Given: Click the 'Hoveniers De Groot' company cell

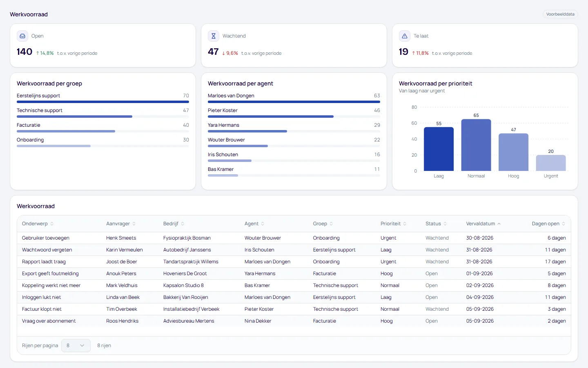Looking at the screenshot, I should pos(185,274).
